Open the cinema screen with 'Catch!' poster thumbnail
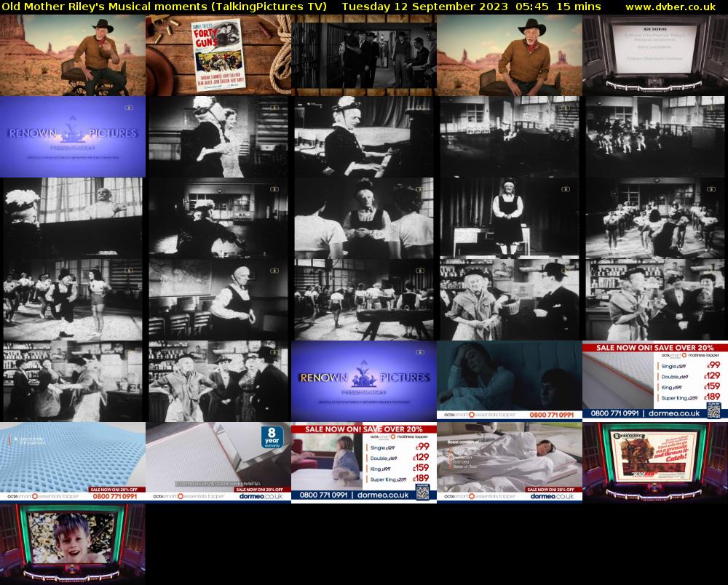 655,463
